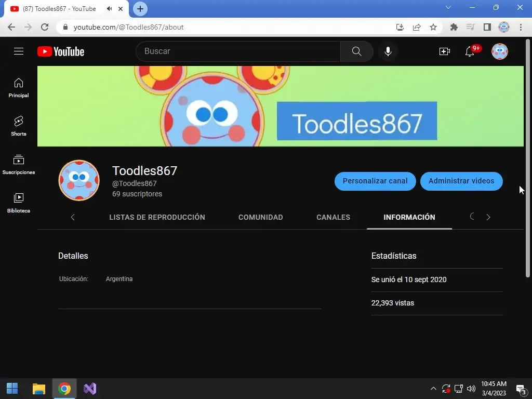
Task: Open account avatar menu in YouTube header
Action: click(500, 51)
